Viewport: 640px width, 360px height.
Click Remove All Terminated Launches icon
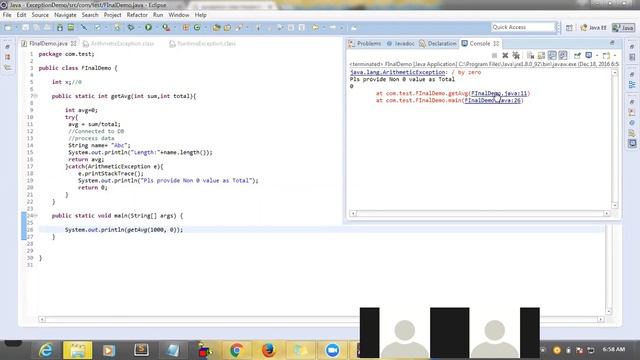(x=516, y=55)
